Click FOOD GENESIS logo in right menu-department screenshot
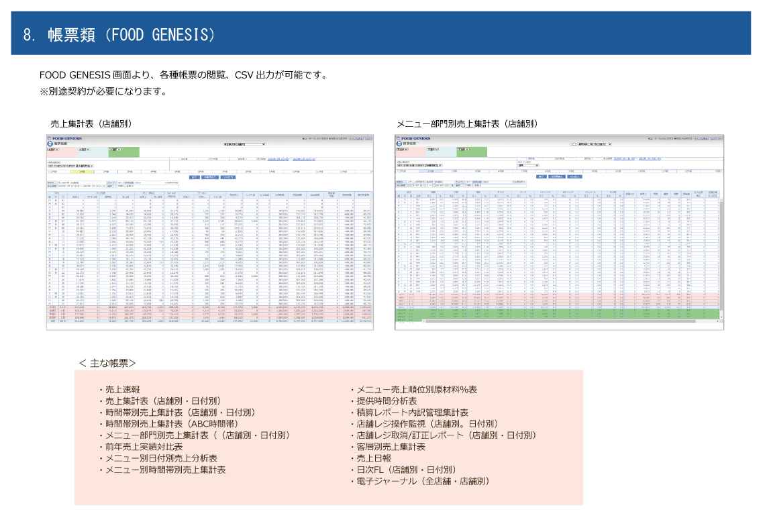Image resolution: width=767 pixels, height=532 pixels. 413,138
